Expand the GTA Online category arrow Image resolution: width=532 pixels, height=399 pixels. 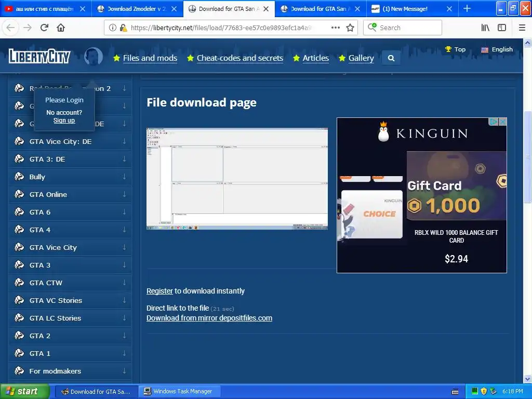(x=124, y=194)
